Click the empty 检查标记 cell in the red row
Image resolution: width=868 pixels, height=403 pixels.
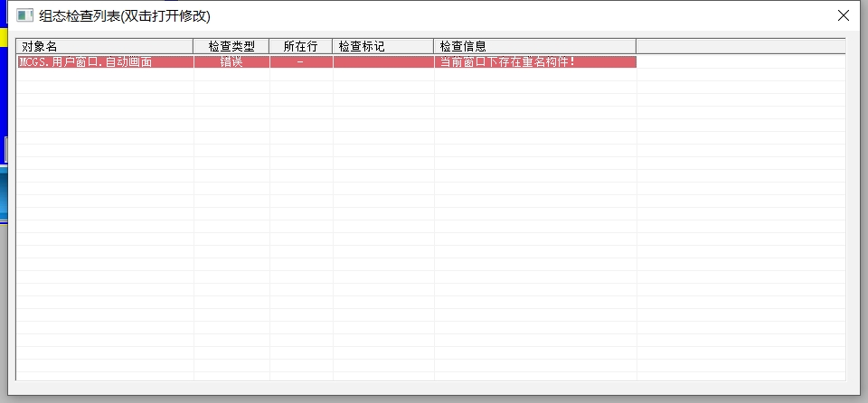(382, 62)
